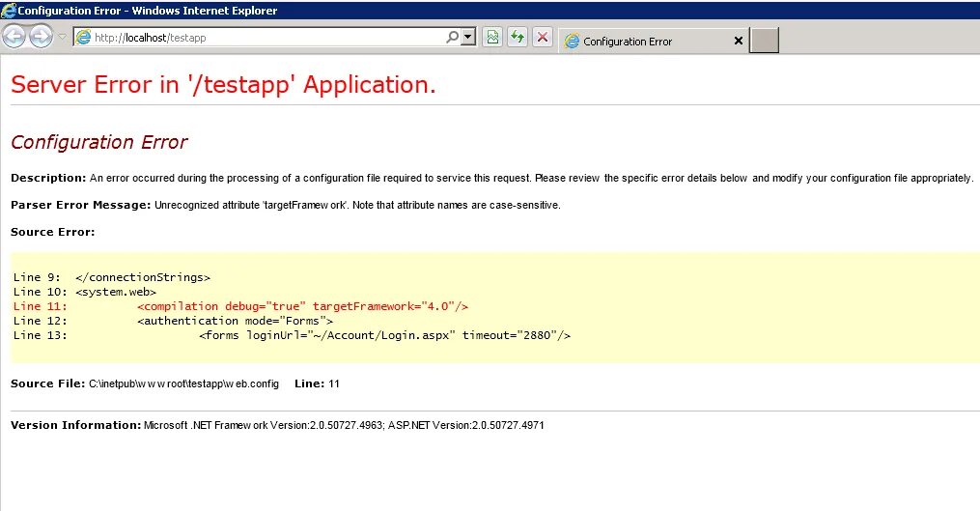Click the Line 12 authentication mode code line
980x511 pixels.
click(x=173, y=321)
